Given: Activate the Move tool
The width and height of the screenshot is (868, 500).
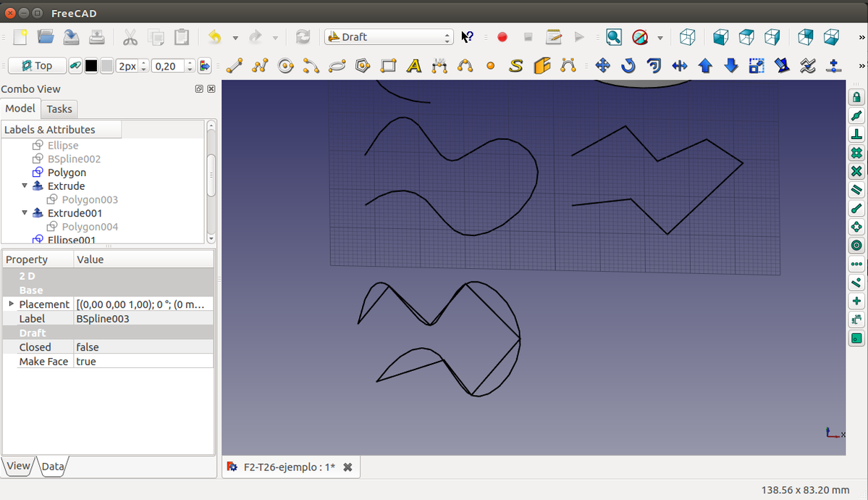Looking at the screenshot, I should tap(602, 66).
